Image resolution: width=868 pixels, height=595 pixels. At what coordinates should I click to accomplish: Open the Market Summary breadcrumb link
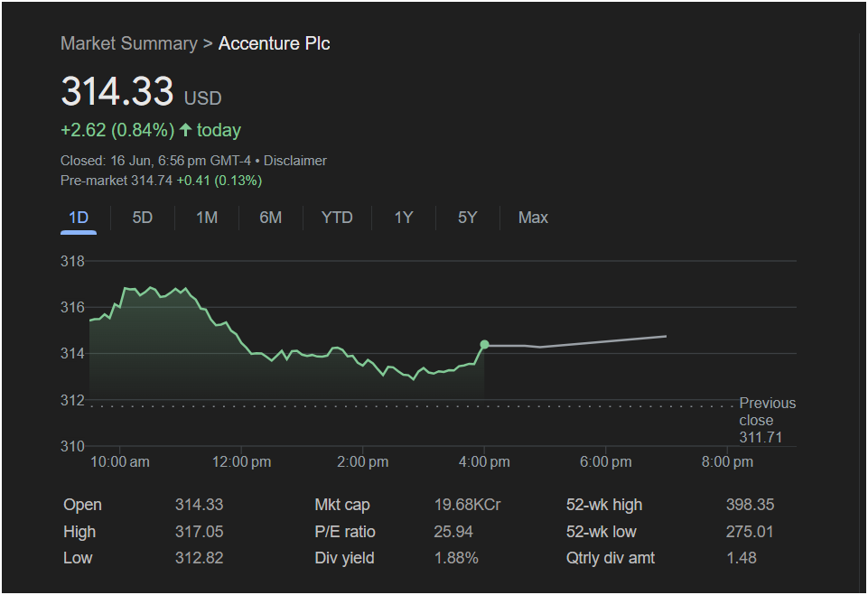point(129,43)
